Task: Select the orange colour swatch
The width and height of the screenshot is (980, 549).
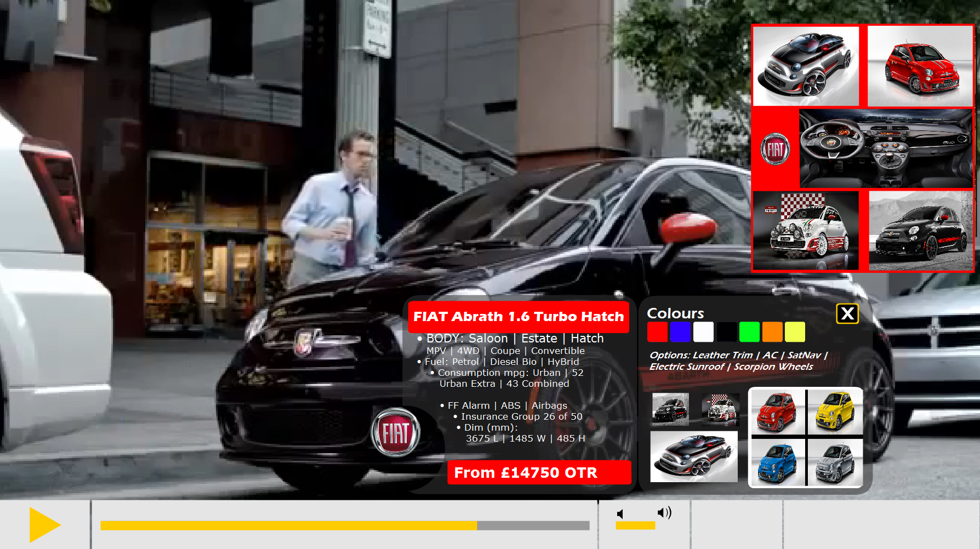Action: click(772, 332)
